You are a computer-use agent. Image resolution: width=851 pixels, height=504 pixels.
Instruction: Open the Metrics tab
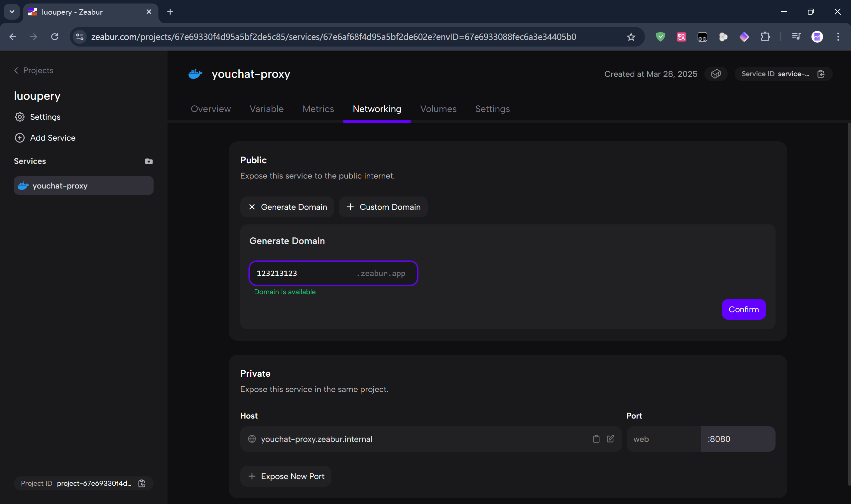[318, 109]
